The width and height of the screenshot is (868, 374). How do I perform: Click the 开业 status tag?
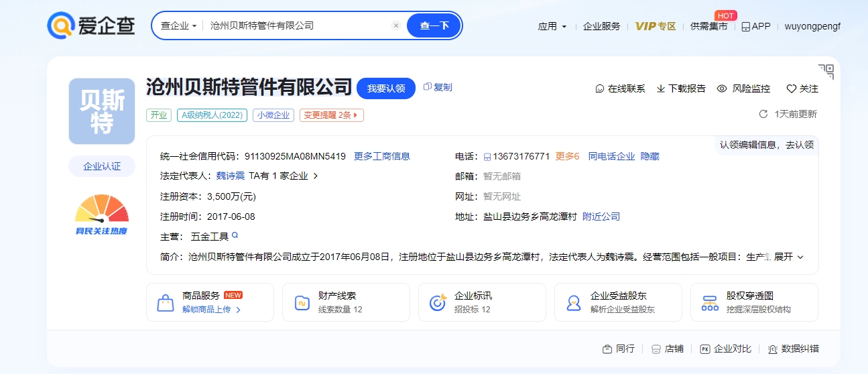159,115
